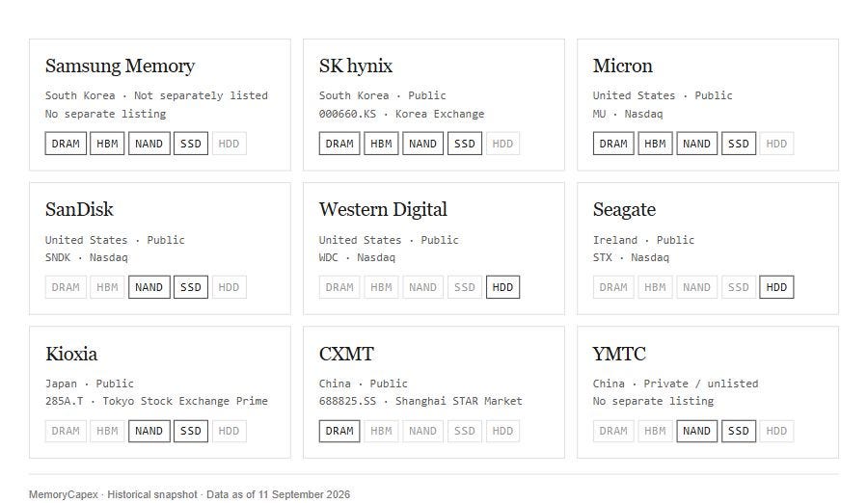Click the HBM tag on Samsung Memory card

[x=107, y=144]
